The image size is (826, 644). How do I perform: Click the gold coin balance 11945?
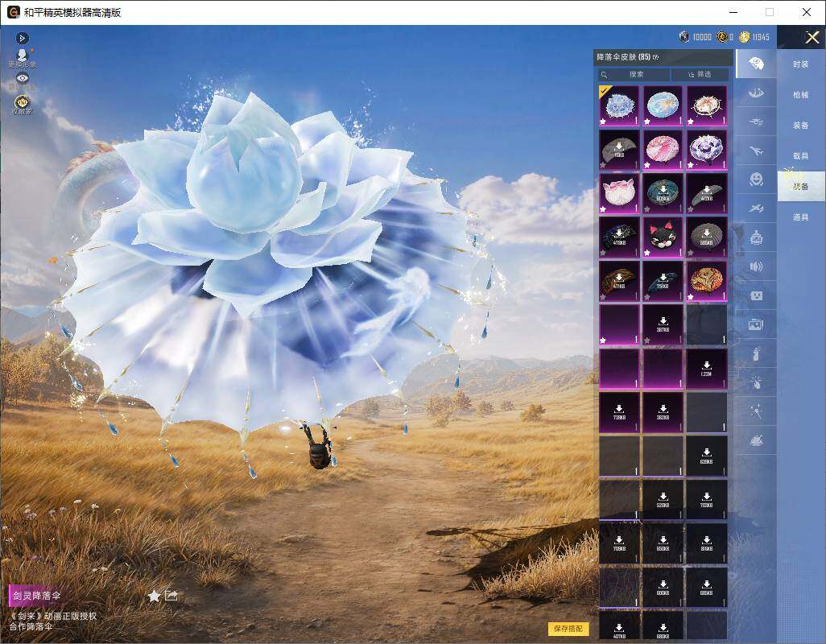pos(754,37)
